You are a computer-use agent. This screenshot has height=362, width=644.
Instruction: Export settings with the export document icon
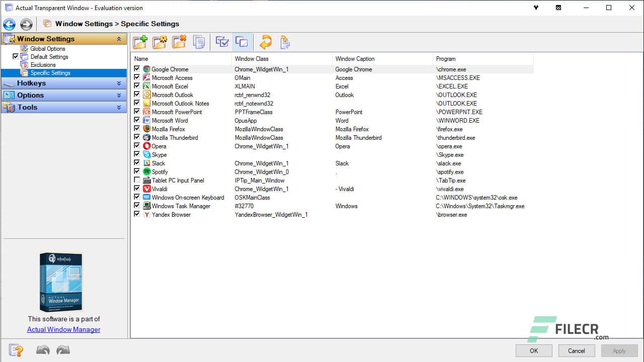click(285, 42)
